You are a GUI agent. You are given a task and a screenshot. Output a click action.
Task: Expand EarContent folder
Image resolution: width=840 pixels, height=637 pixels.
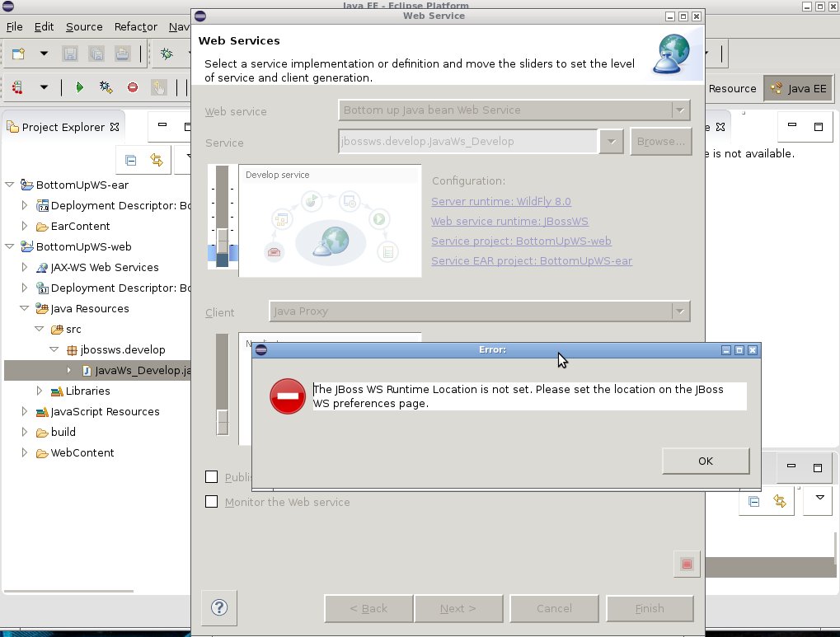(24, 226)
